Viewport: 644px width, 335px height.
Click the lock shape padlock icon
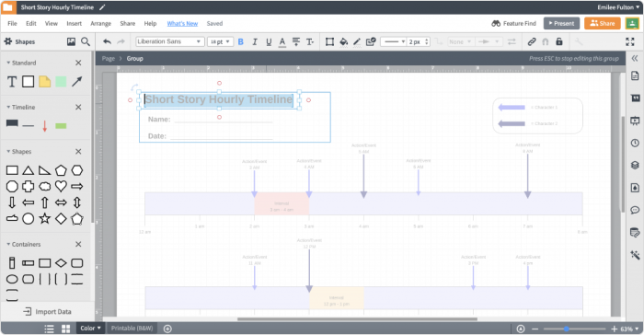coord(559,41)
